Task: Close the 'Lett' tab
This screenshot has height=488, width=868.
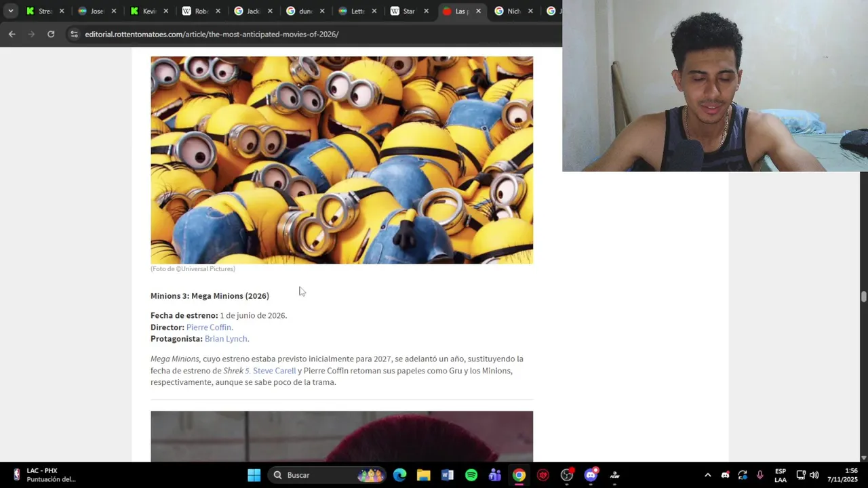Action: tap(374, 11)
